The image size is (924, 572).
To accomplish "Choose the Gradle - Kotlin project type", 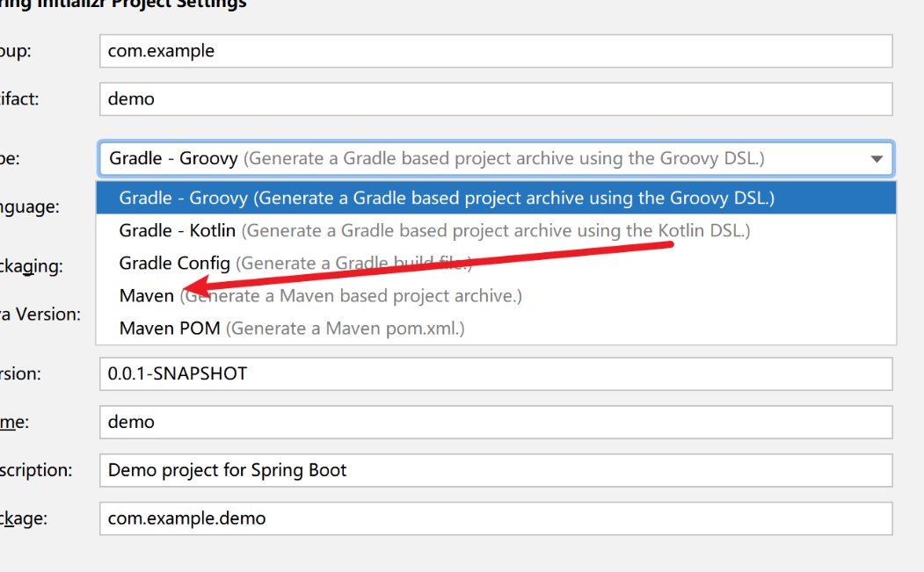I will coord(176,230).
